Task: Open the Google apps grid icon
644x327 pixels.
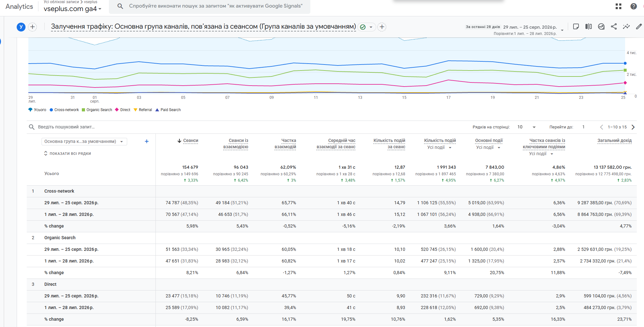Action: click(x=619, y=6)
